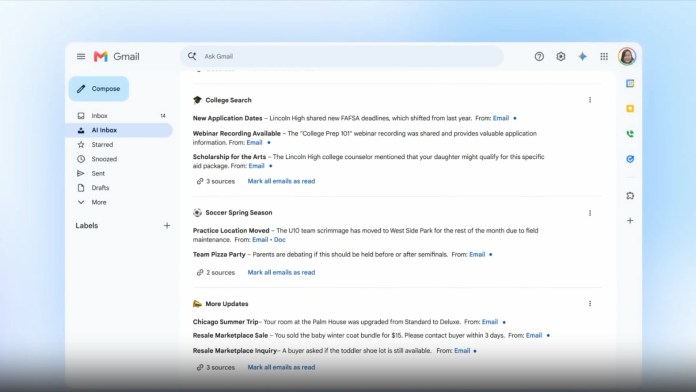Open Email link for New Application Dates

tap(501, 118)
